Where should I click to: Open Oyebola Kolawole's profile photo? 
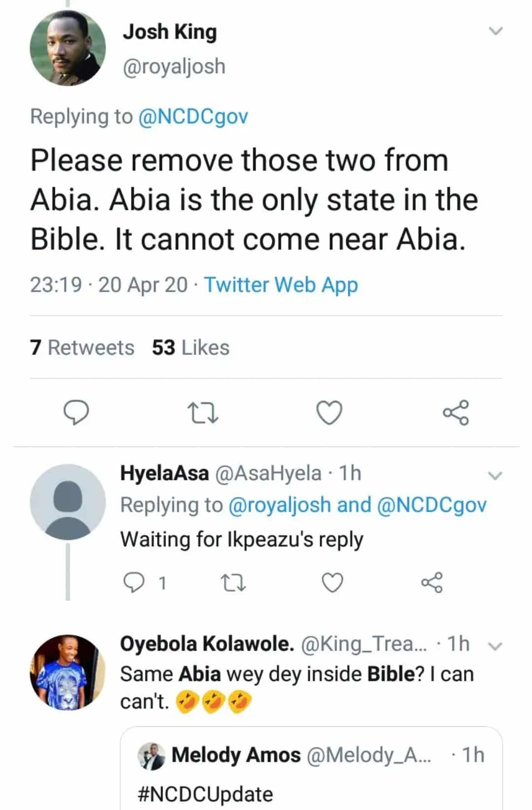click(67, 672)
